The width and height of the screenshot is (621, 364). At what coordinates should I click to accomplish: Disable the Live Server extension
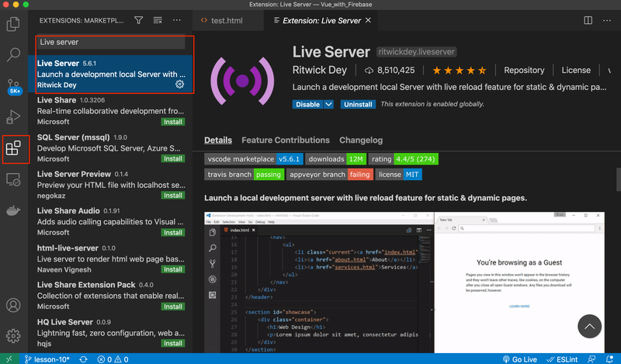[x=307, y=104]
